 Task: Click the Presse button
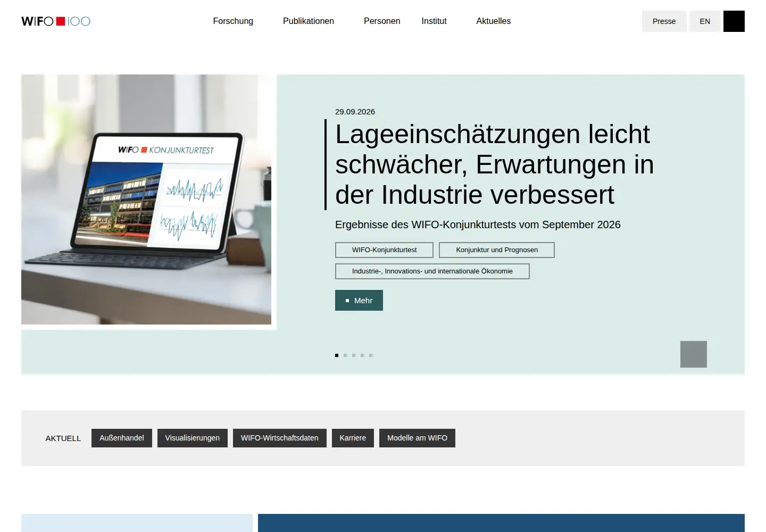coord(664,21)
